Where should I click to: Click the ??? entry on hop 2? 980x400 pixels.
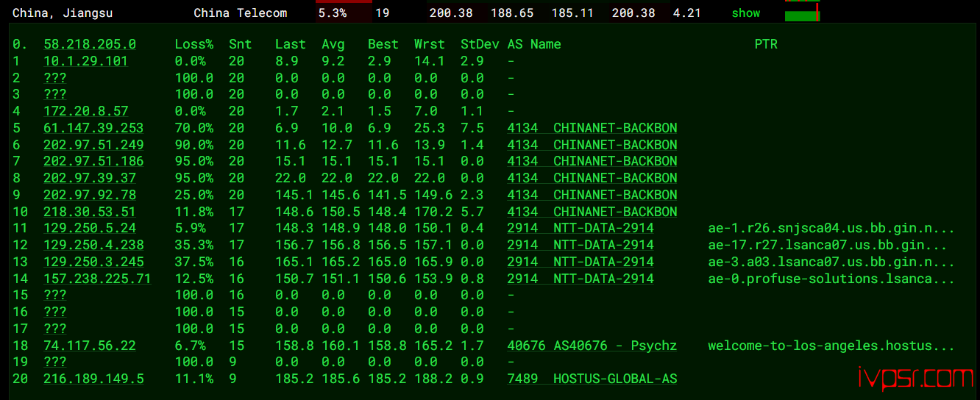point(55,78)
